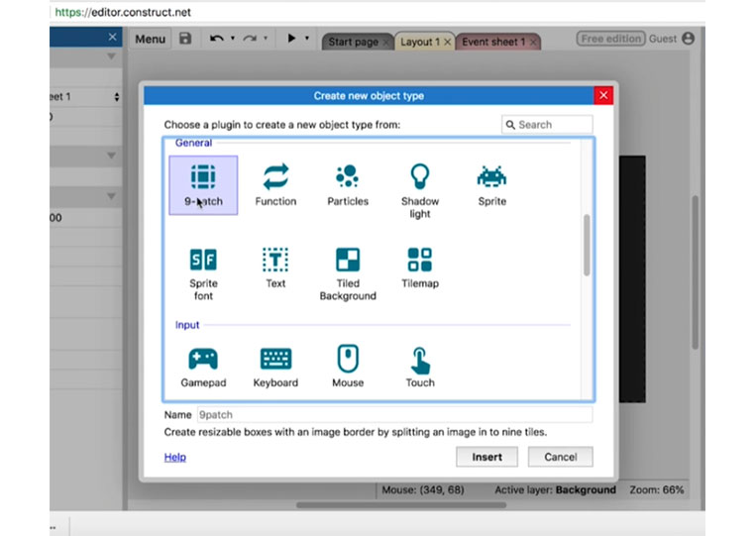Select the Text plugin
This screenshot has width=756, height=536.
(275, 268)
